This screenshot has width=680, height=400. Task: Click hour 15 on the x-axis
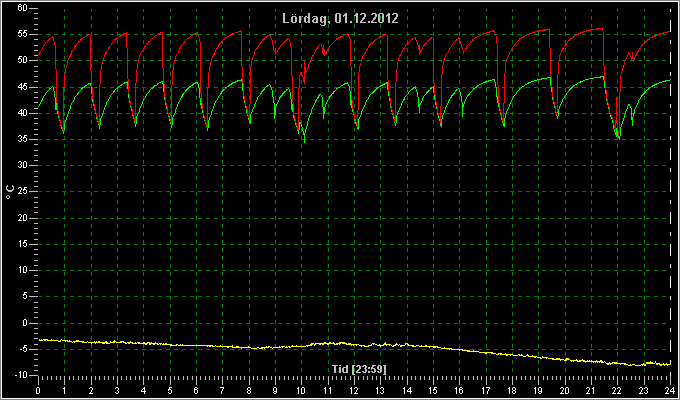coord(433,390)
